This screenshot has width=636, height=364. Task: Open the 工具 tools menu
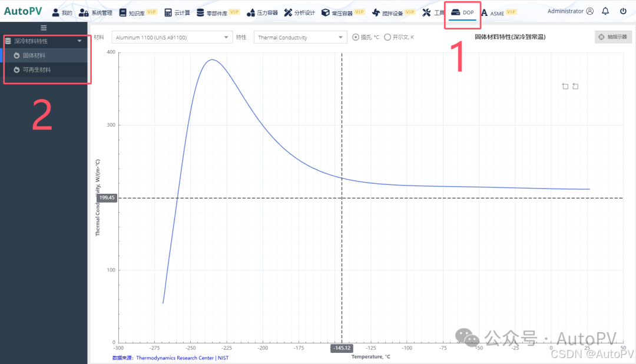pyautogui.click(x=433, y=12)
